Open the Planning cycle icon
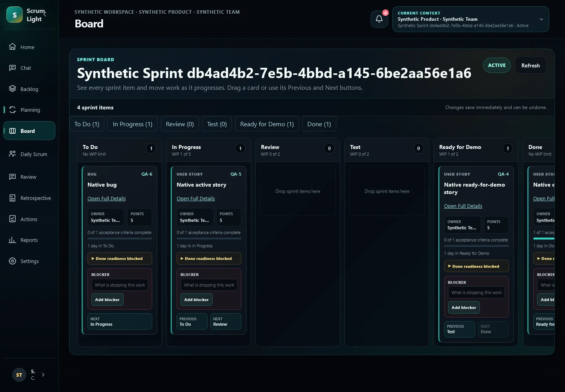Screen dimensions: 565x392 click(x=13, y=110)
